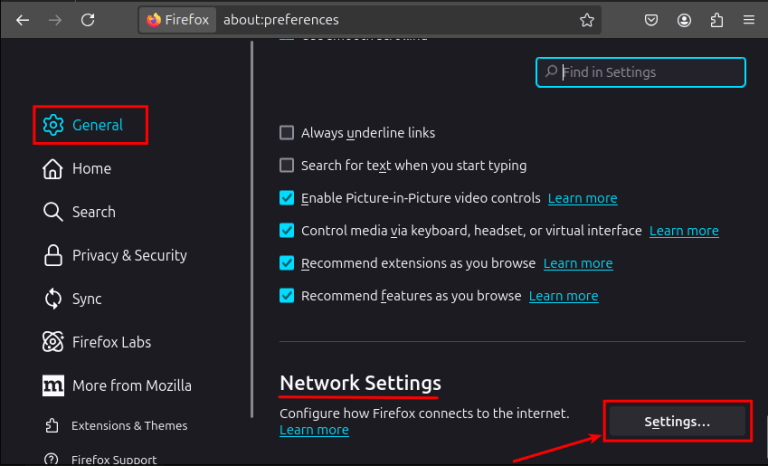Click the More from Mozilla logo icon

pos(53,386)
